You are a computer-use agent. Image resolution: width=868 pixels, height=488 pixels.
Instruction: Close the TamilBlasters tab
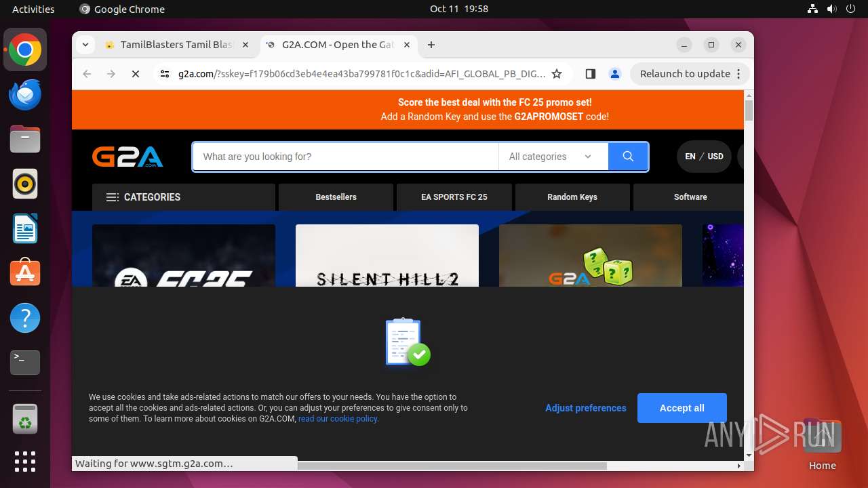pos(245,45)
